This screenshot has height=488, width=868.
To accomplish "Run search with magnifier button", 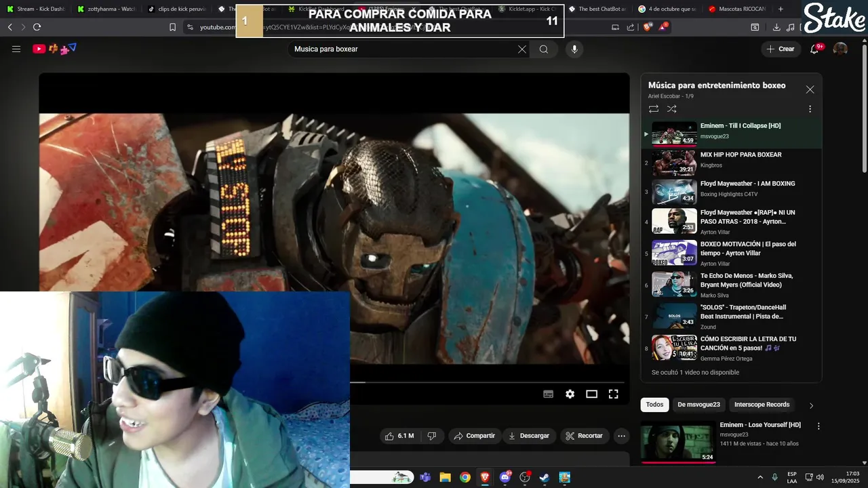I will coord(544,49).
